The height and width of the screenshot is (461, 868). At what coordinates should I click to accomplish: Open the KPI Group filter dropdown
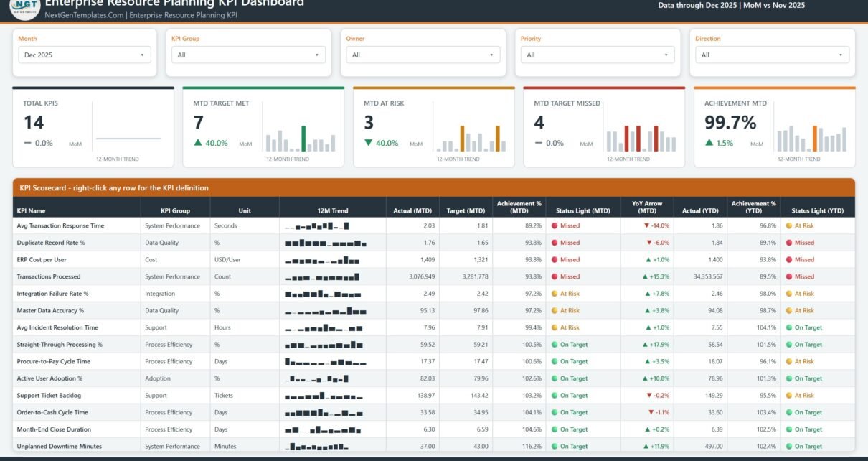[x=248, y=55]
